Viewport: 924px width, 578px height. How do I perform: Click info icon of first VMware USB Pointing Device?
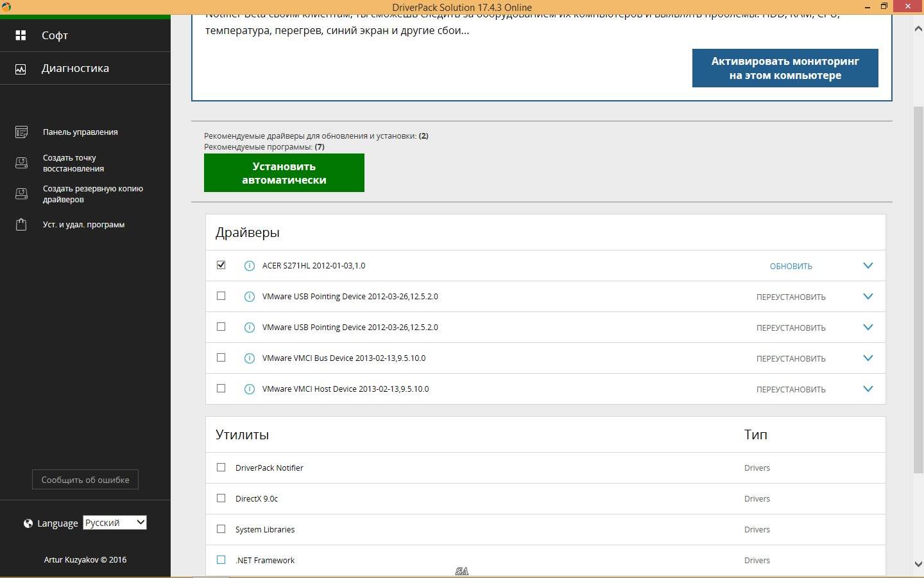[x=250, y=297]
